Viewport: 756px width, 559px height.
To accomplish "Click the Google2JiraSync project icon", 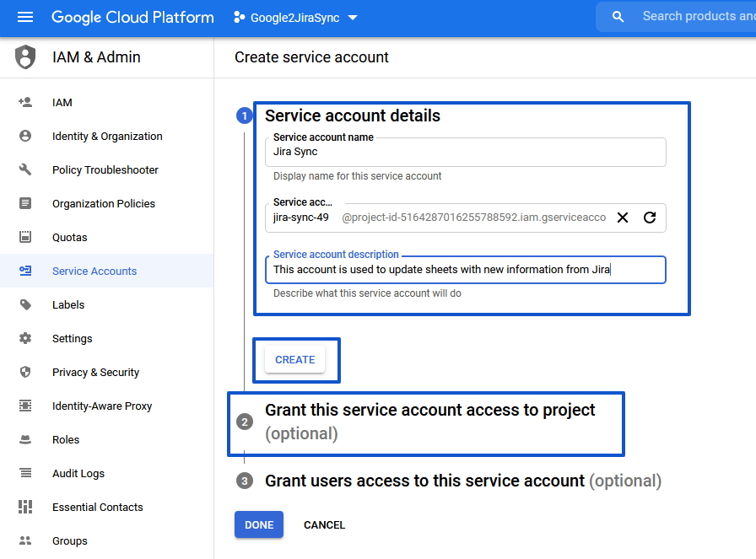I will pos(239,18).
